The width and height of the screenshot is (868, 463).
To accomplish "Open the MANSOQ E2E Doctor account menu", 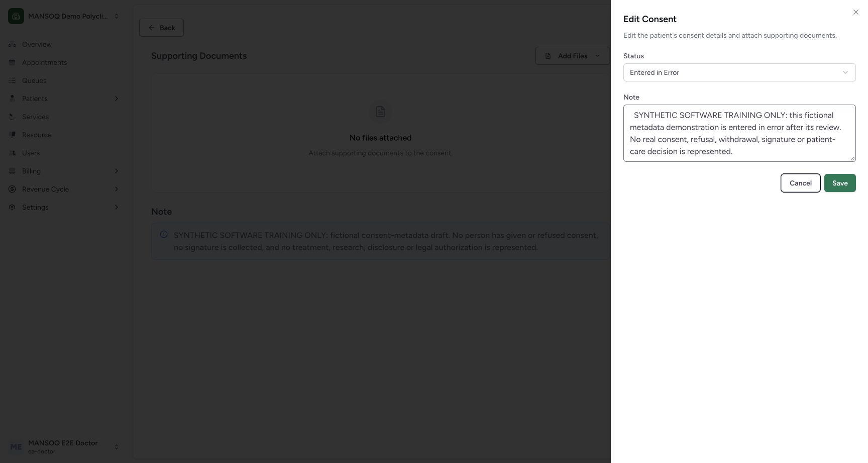I will [x=64, y=447].
